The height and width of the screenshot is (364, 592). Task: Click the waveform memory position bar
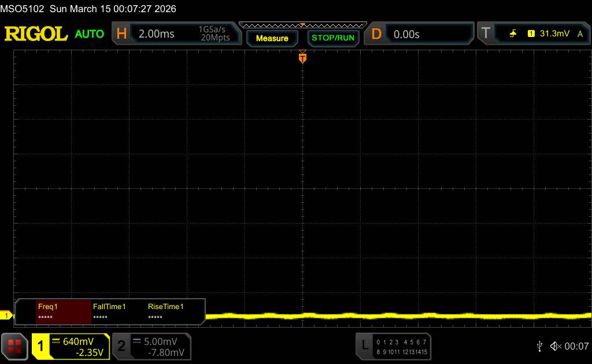(302, 25)
